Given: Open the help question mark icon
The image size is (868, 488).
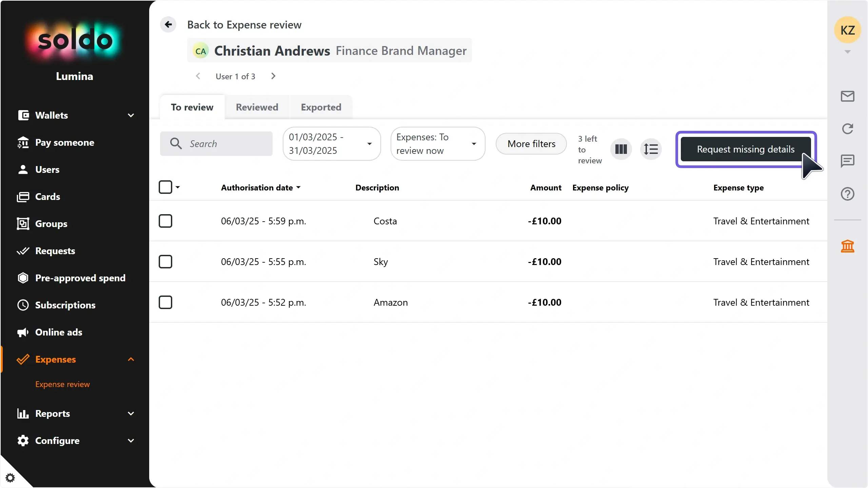Looking at the screenshot, I should pyautogui.click(x=848, y=194).
